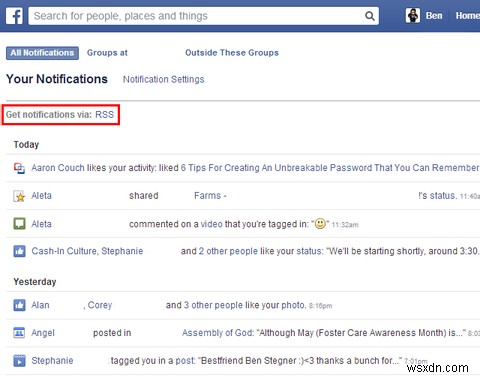Click the Facebook logo icon

click(x=14, y=16)
